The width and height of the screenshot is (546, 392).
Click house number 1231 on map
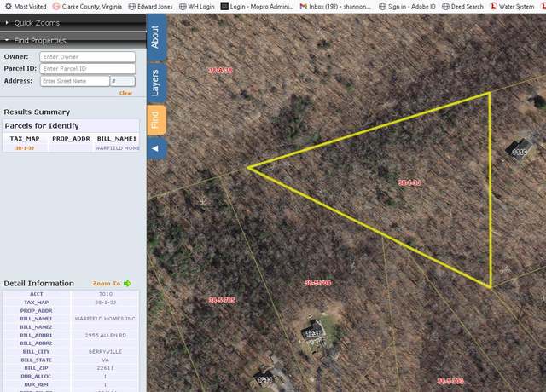[312, 333]
